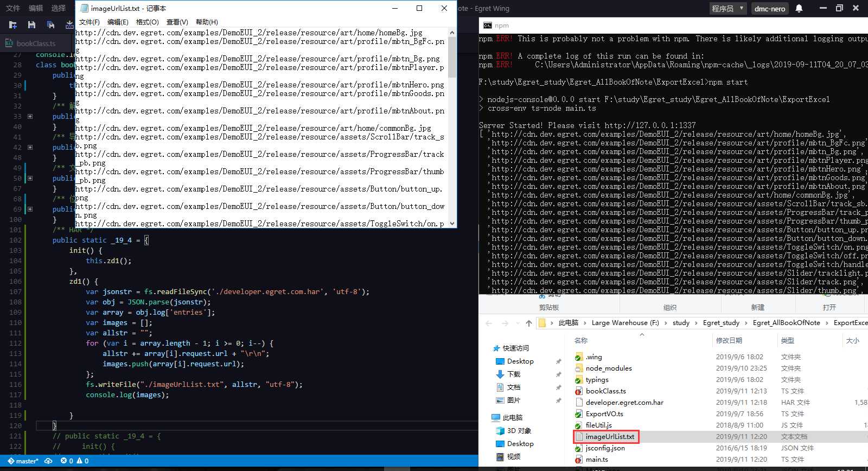Select the typings folder icon
This screenshot has width=868, height=471.
(579, 380)
